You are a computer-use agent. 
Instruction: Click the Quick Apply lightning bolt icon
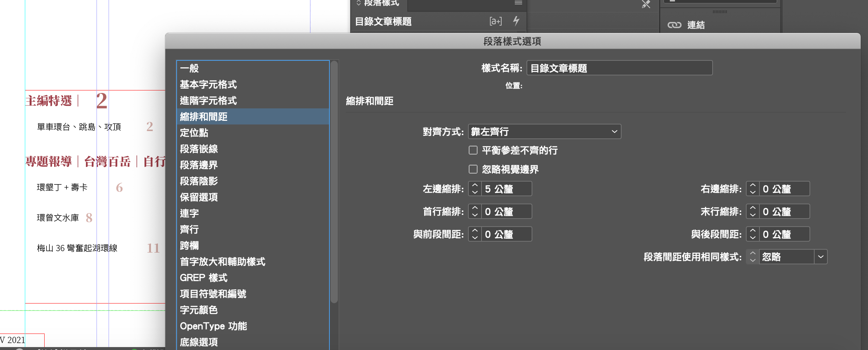[516, 21]
